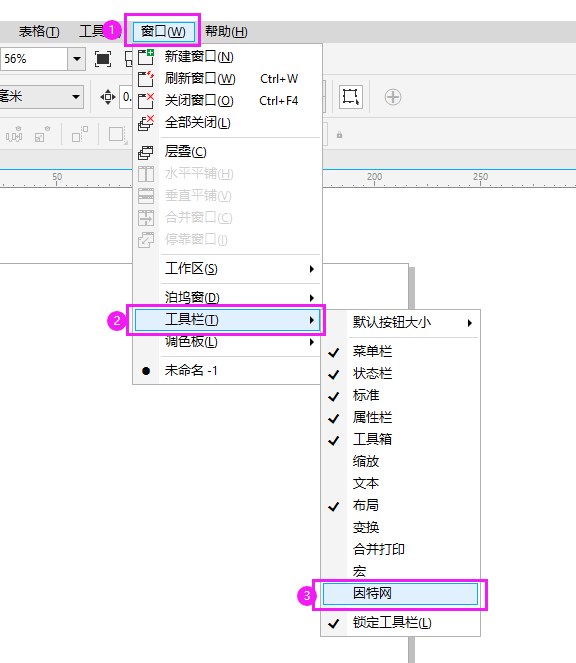Click the circled plus add icon

tap(393, 97)
